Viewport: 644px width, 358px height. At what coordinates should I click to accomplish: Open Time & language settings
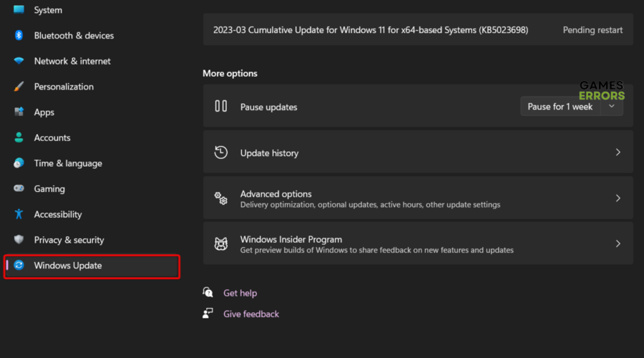point(68,163)
